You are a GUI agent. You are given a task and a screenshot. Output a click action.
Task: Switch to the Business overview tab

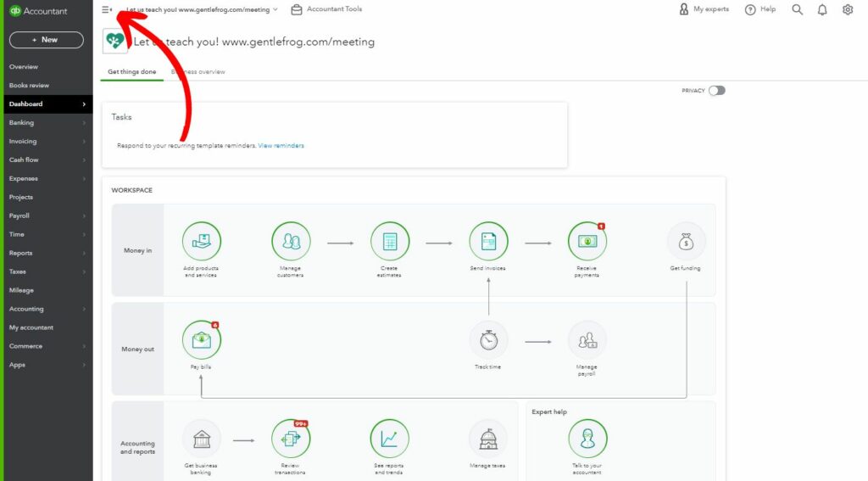pyautogui.click(x=199, y=72)
